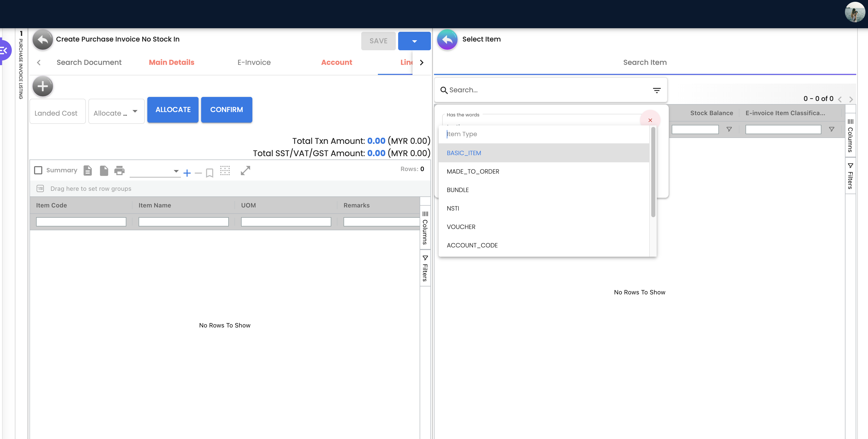Close the filter panel with red X

coord(650,120)
